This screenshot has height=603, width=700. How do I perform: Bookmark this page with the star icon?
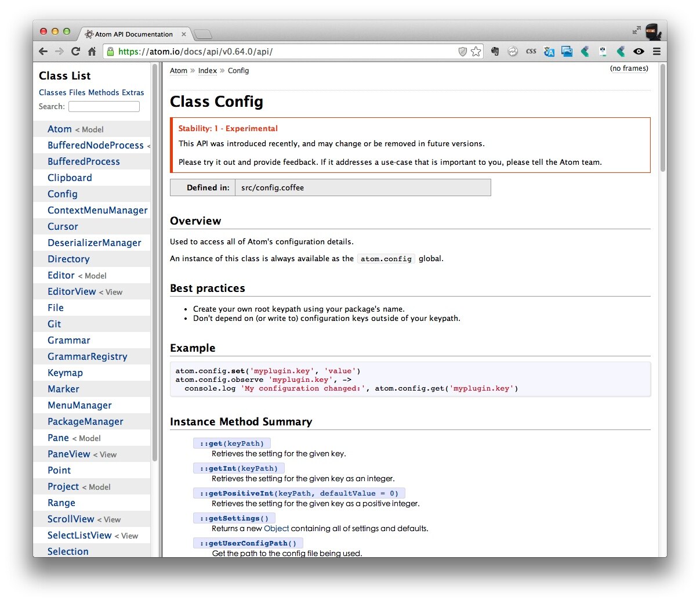tap(476, 51)
